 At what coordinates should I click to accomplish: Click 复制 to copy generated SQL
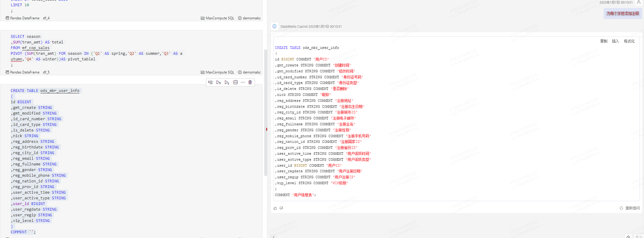pos(604,41)
